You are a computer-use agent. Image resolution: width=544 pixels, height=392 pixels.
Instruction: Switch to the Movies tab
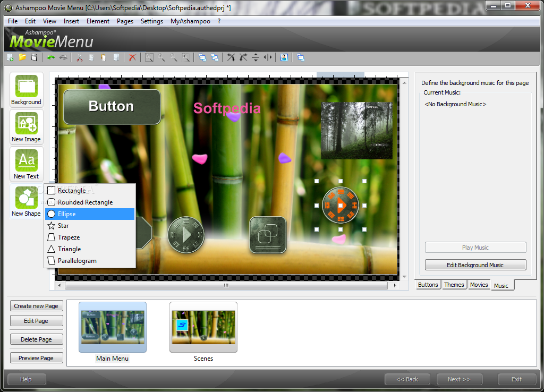click(x=479, y=285)
